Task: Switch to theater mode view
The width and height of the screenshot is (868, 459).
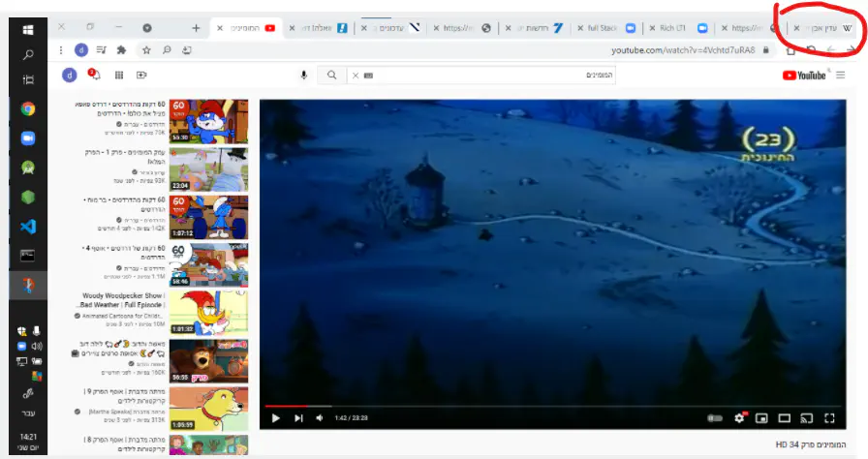Action: point(784,418)
